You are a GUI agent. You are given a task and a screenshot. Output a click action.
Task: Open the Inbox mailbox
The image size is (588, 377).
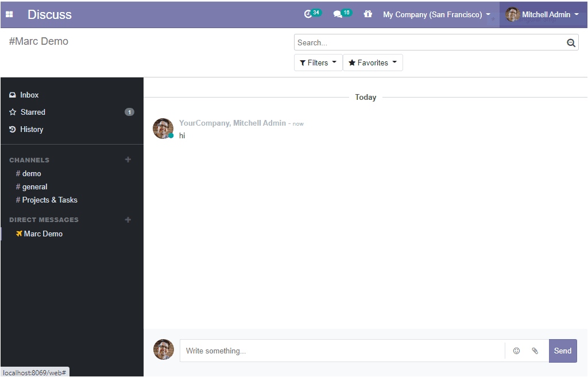29,95
